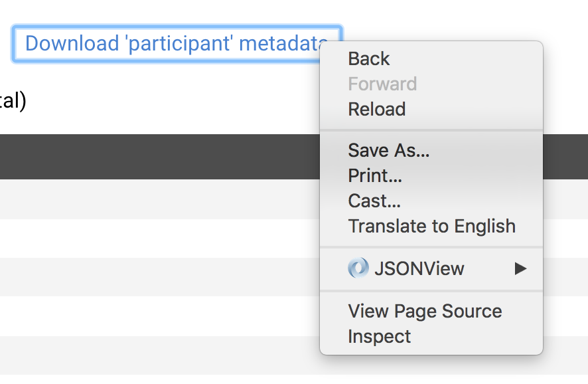Click the grayed-out Forward menu item
Image resolution: width=588 pixels, height=384 pixels.
coord(382,84)
